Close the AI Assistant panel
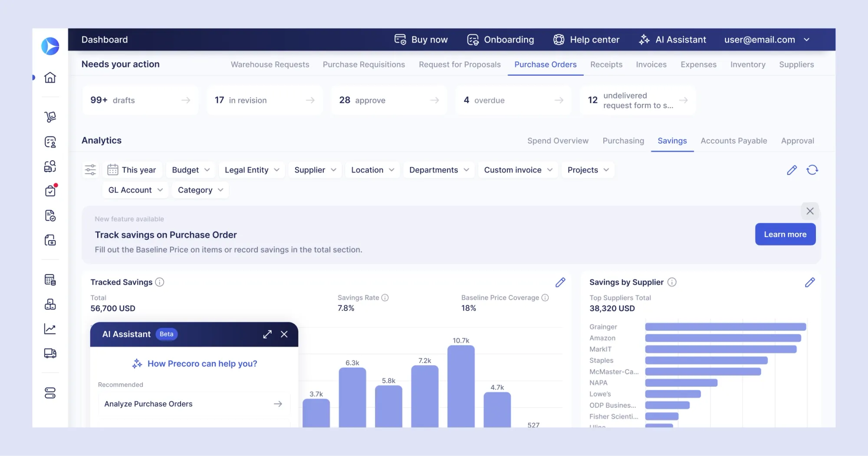This screenshot has height=456, width=868. click(x=284, y=334)
